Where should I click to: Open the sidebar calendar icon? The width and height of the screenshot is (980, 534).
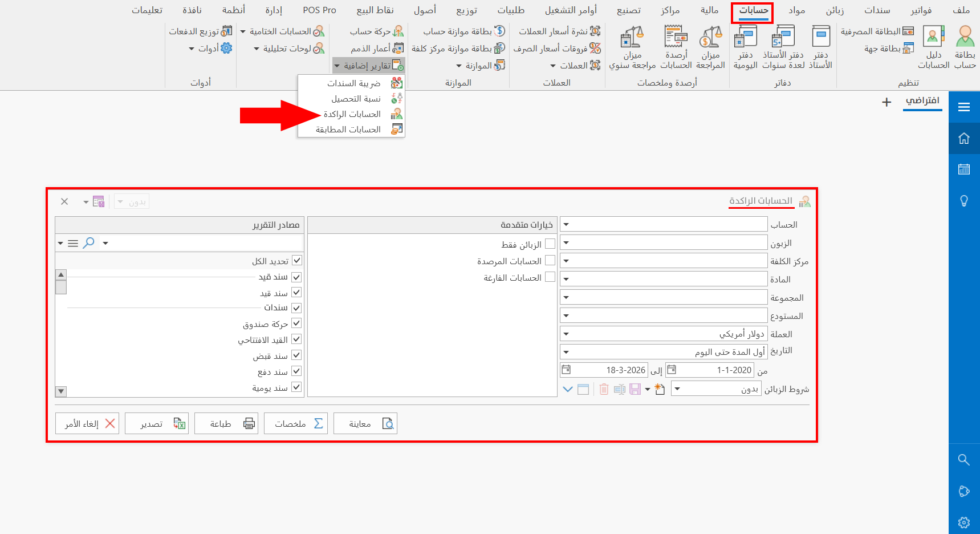pos(964,169)
